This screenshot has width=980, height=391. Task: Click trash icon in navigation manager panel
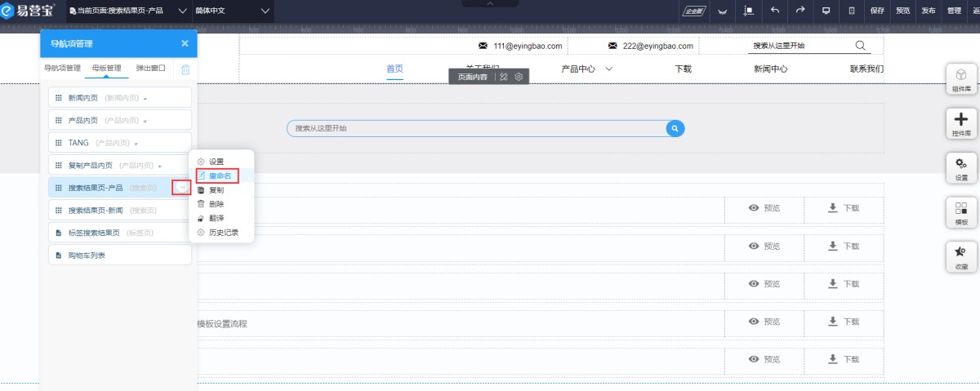[185, 69]
